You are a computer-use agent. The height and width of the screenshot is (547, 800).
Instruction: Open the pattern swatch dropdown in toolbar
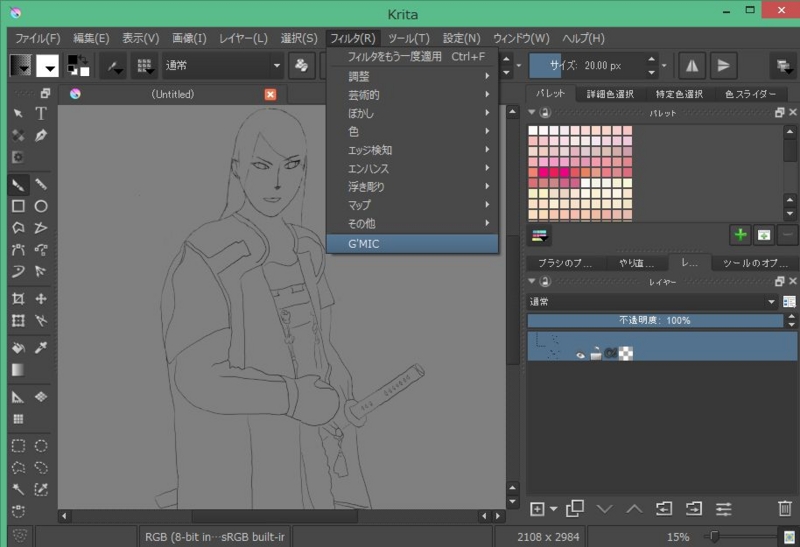(x=47, y=65)
